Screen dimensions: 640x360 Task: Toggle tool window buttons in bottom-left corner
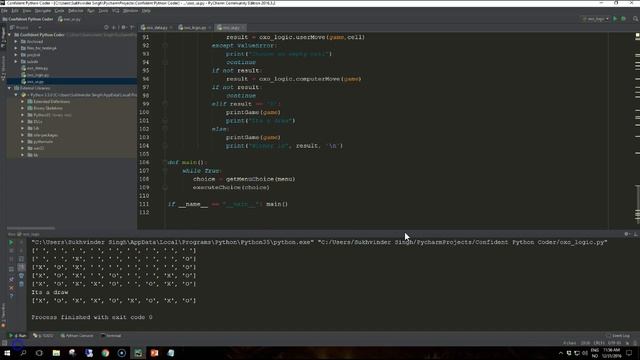[4, 343]
